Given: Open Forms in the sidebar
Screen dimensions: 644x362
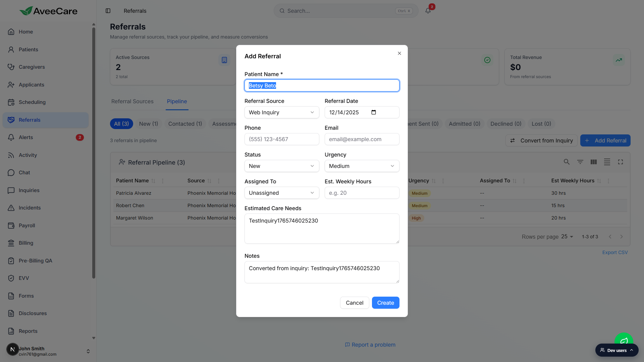Looking at the screenshot, I should (45, 296).
